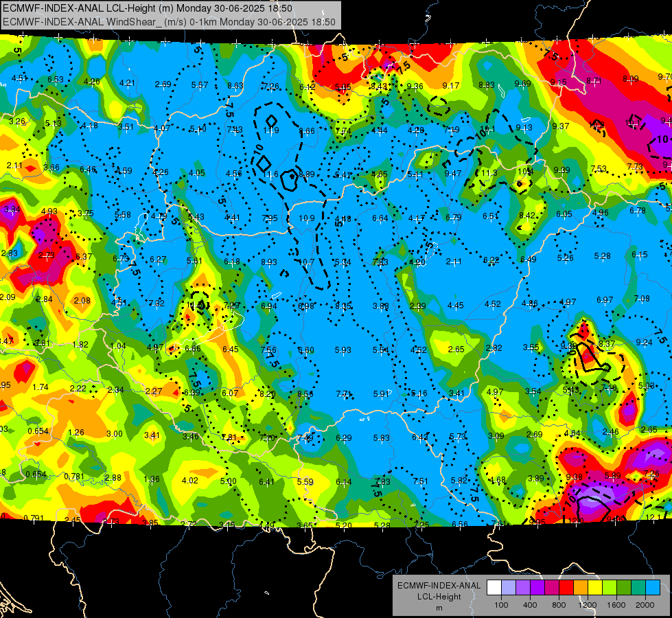Click the wind shear value 5.00
This screenshot has height=618, width=672.
[x=229, y=481]
